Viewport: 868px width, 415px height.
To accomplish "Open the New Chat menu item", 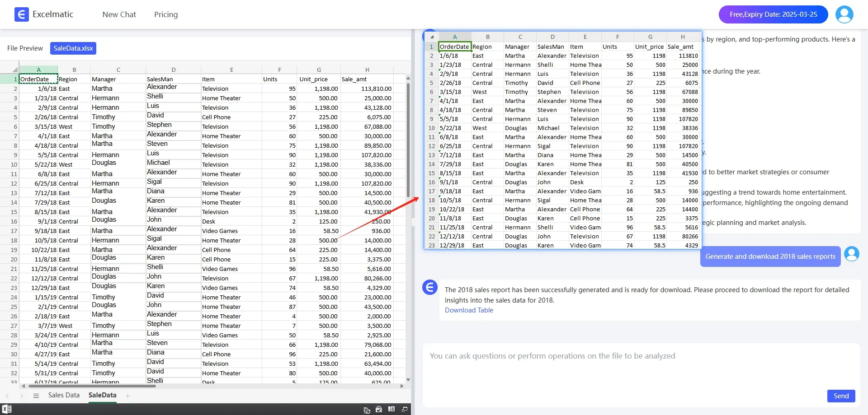I will pyautogui.click(x=119, y=14).
